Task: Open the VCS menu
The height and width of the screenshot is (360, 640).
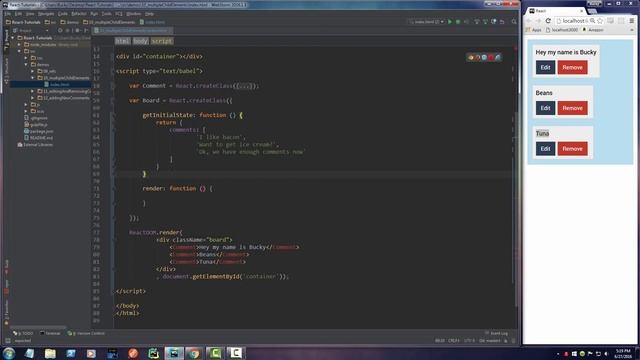Action: [119, 13]
